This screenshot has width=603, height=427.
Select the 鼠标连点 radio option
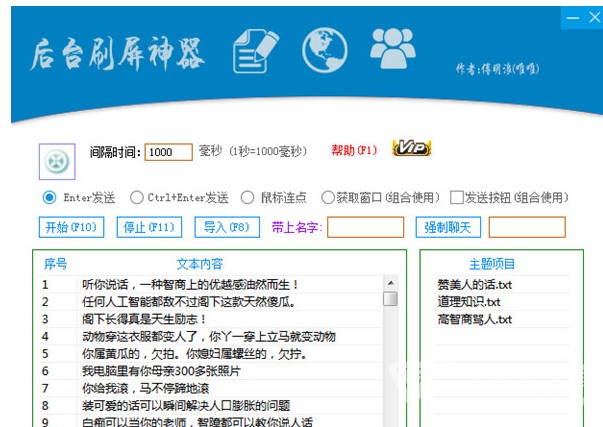coord(250,197)
